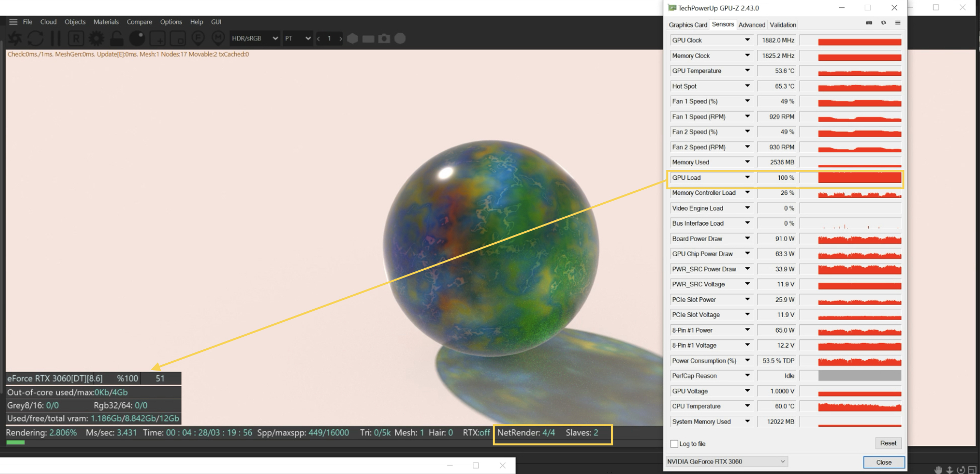Select the material picker M pin icon

pos(218,38)
